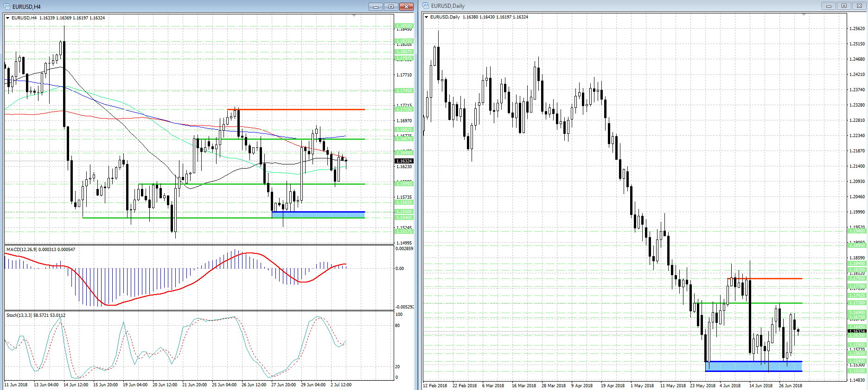
Task: Click the EURUSD,Daily window title text
Action: tap(447, 6)
